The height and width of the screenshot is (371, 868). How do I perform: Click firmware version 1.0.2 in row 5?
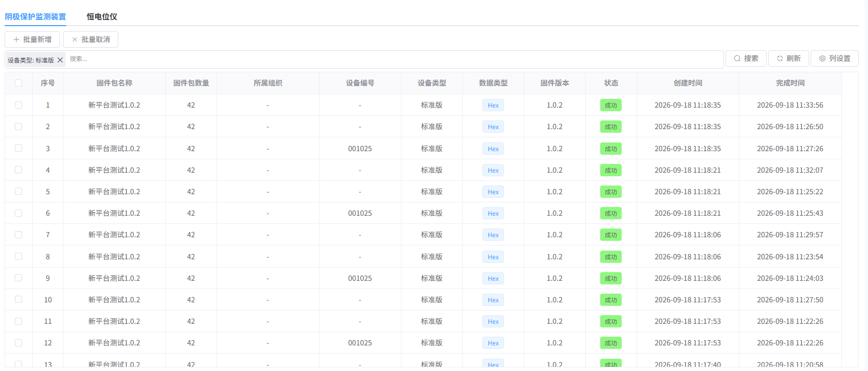(555, 192)
